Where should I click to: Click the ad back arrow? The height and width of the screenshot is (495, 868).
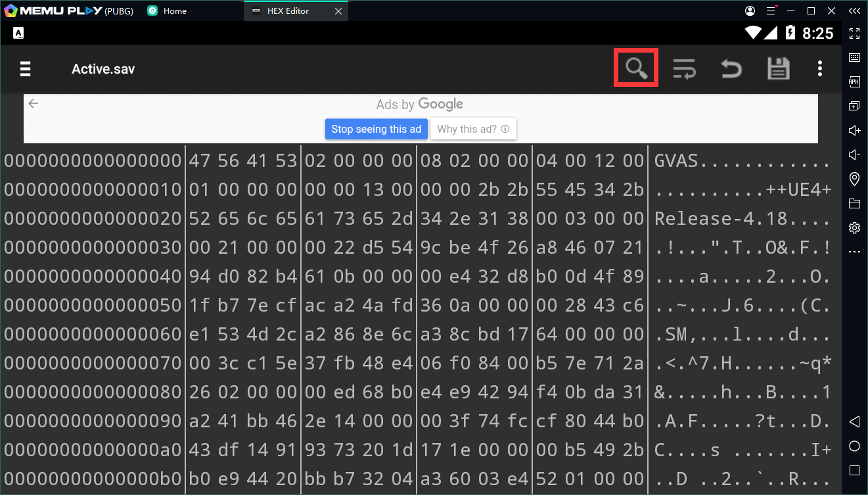tap(34, 104)
